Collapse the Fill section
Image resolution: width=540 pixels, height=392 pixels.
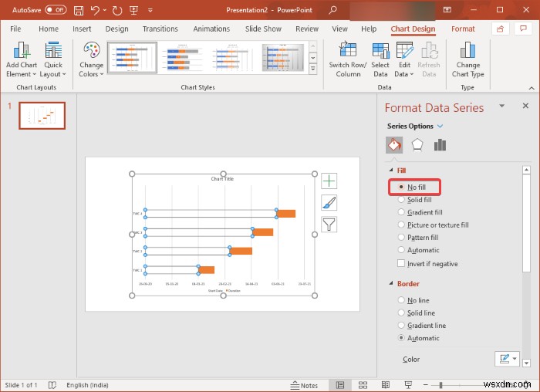[x=391, y=171]
